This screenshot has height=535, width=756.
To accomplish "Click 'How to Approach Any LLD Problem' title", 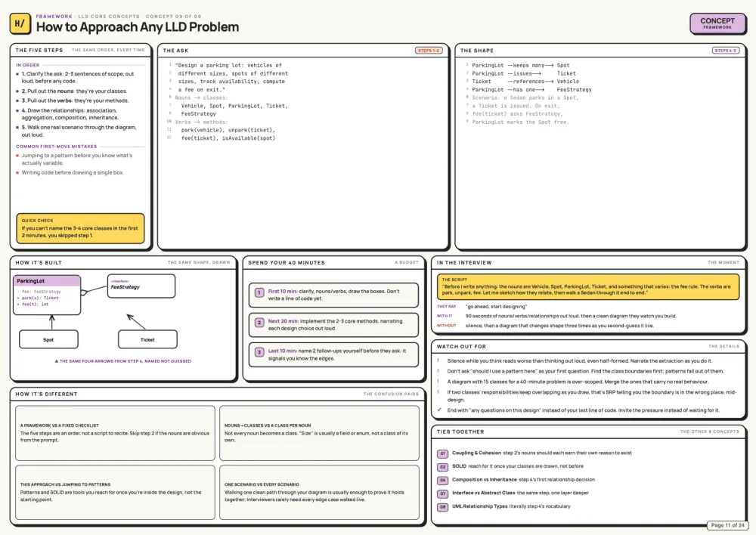I will pos(138,27).
